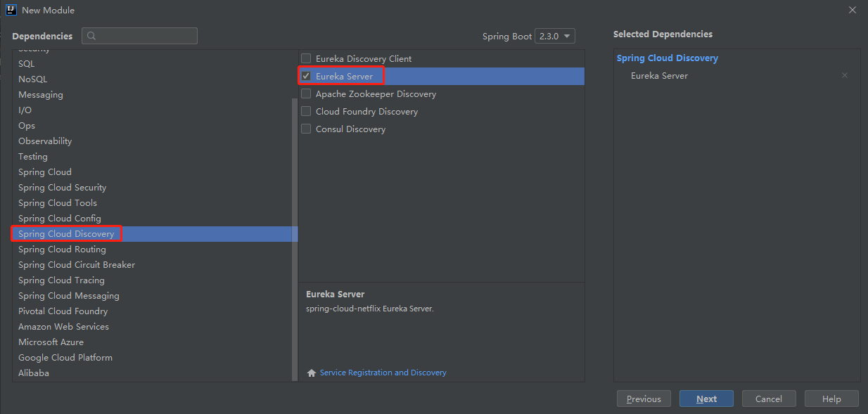The height and width of the screenshot is (414, 868).
Task: Select the Consul Discovery checkbox
Action: [306, 129]
